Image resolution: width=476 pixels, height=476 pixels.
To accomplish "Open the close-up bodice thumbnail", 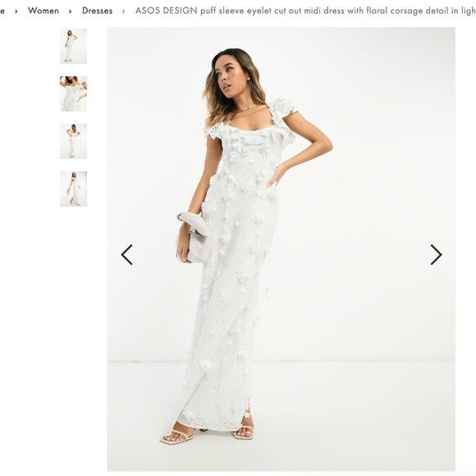I will tap(73, 94).
